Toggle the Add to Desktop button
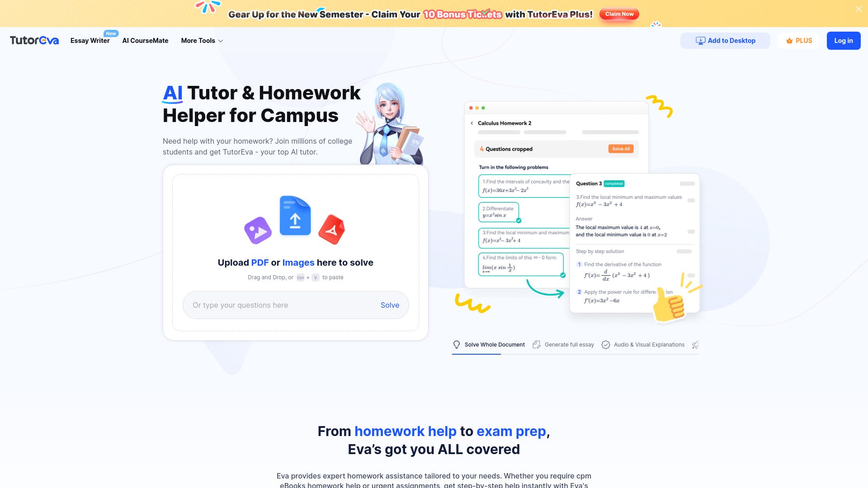 point(726,40)
